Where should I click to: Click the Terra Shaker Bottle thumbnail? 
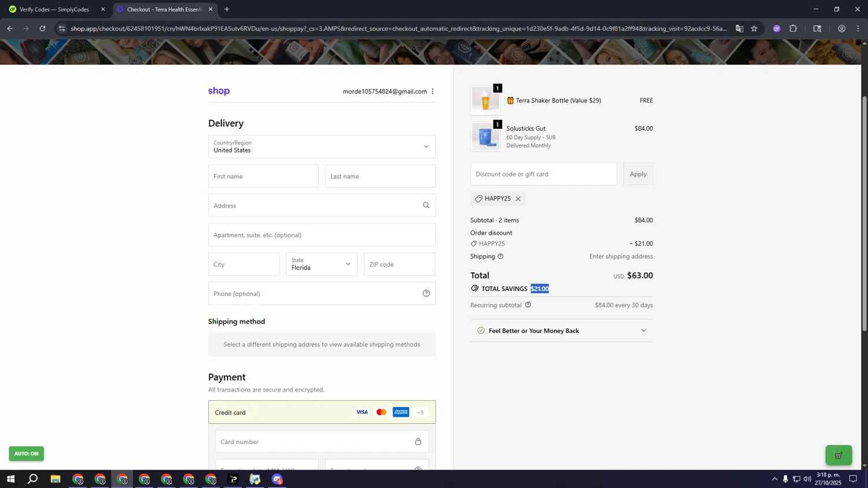point(485,100)
